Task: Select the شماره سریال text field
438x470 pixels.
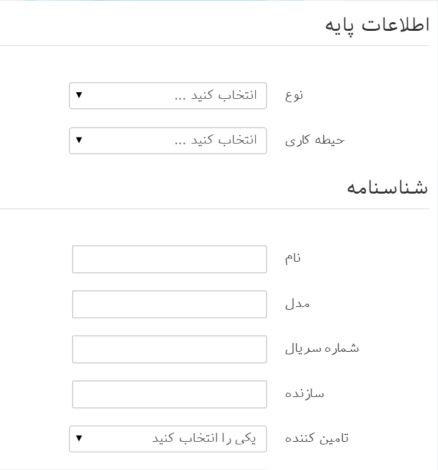Action: pyautogui.click(x=169, y=349)
